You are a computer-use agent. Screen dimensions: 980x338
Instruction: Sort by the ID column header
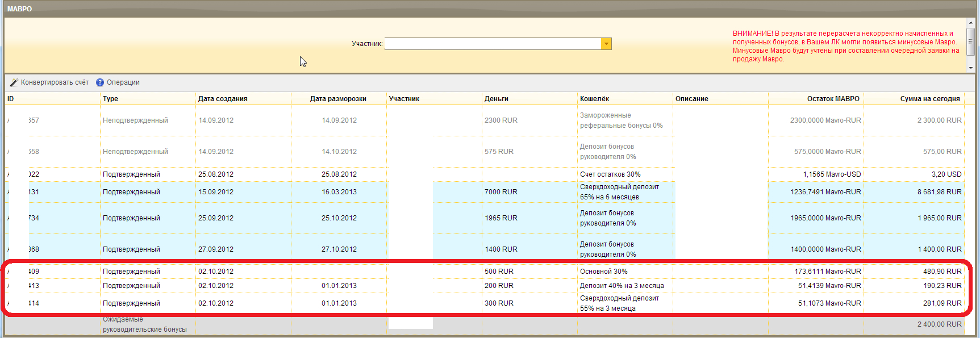(x=52, y=99)
